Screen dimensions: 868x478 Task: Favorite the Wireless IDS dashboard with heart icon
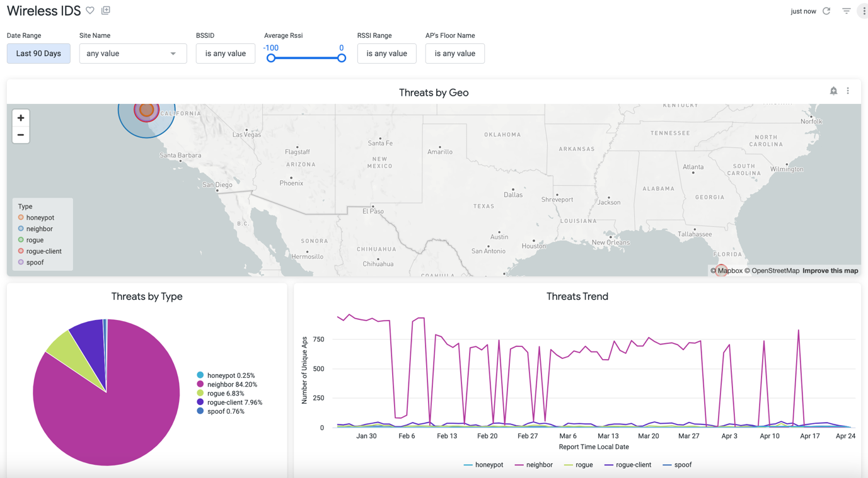tap(90, 11)
